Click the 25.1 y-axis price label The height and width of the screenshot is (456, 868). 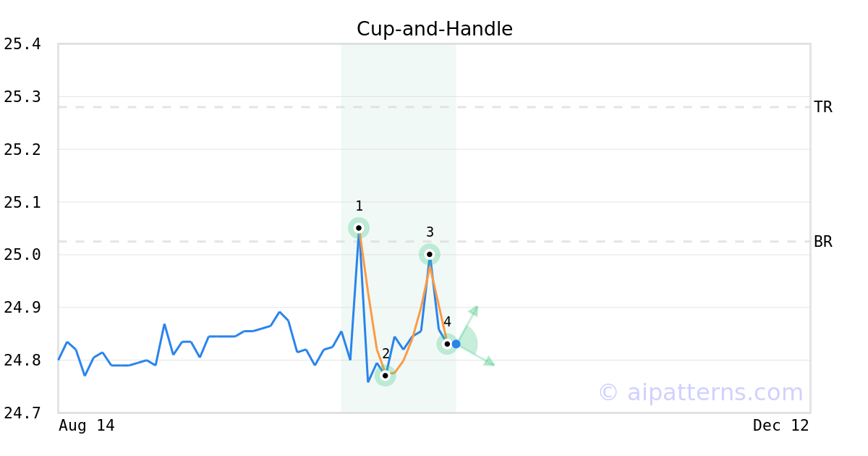(x=22, y=202)
